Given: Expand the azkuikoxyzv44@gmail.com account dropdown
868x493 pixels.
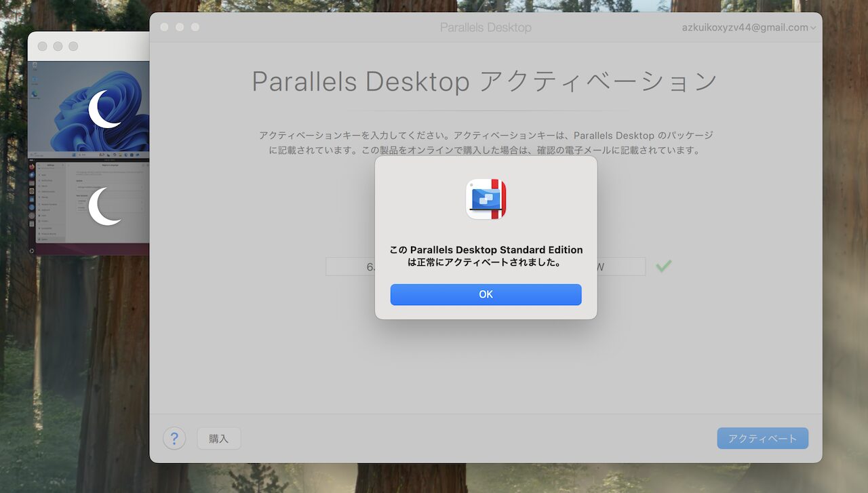Looking at the screenshot, I should tap(749, 28).
